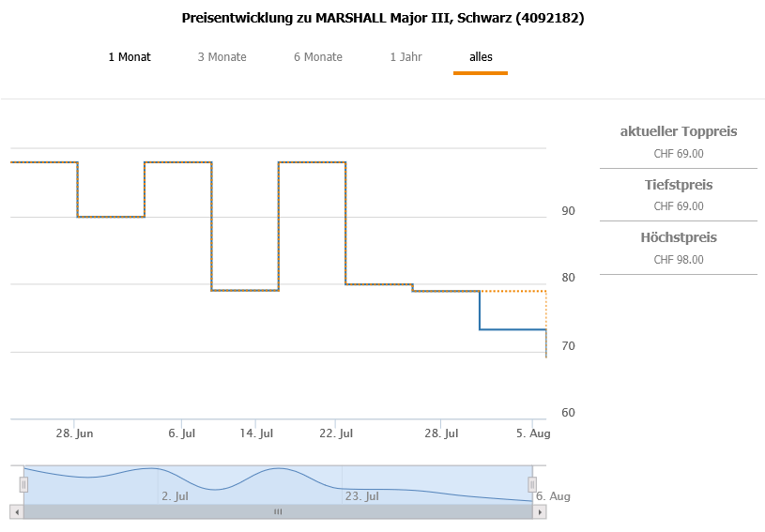Image resolution: width=765 pixels, height=532 pixels.
Task: Click the navigator's left range handle
Action: pos(23,484)
